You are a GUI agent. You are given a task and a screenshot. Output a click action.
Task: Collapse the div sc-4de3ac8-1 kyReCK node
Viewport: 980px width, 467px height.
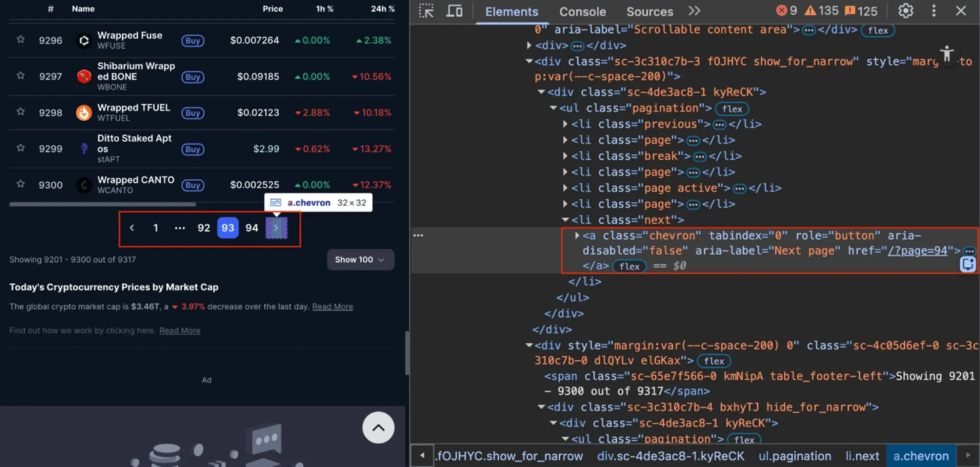click(x=541, y=92)
